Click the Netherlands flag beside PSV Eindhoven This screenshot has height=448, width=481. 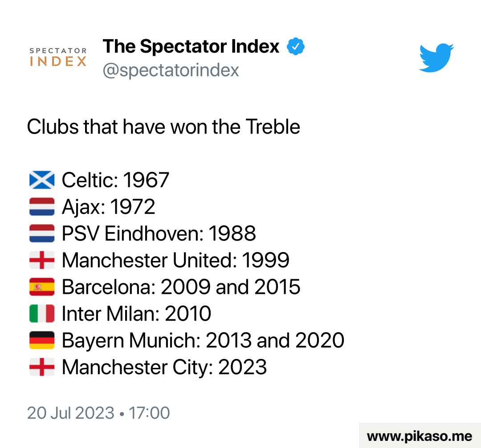(x=42, y=234)
